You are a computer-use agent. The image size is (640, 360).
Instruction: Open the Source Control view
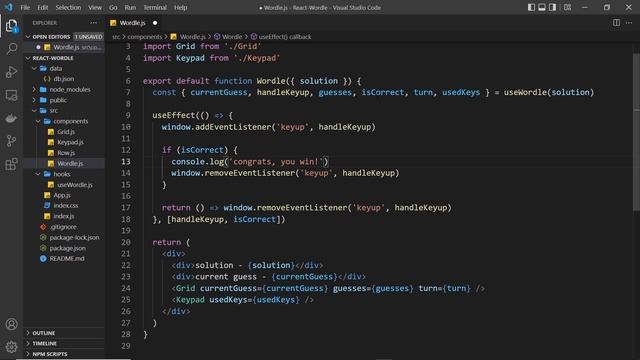11,141
